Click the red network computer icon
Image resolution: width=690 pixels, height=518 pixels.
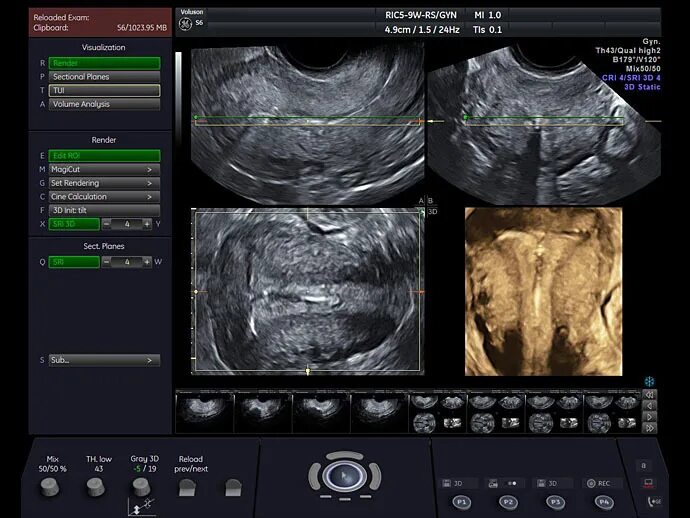648,483
